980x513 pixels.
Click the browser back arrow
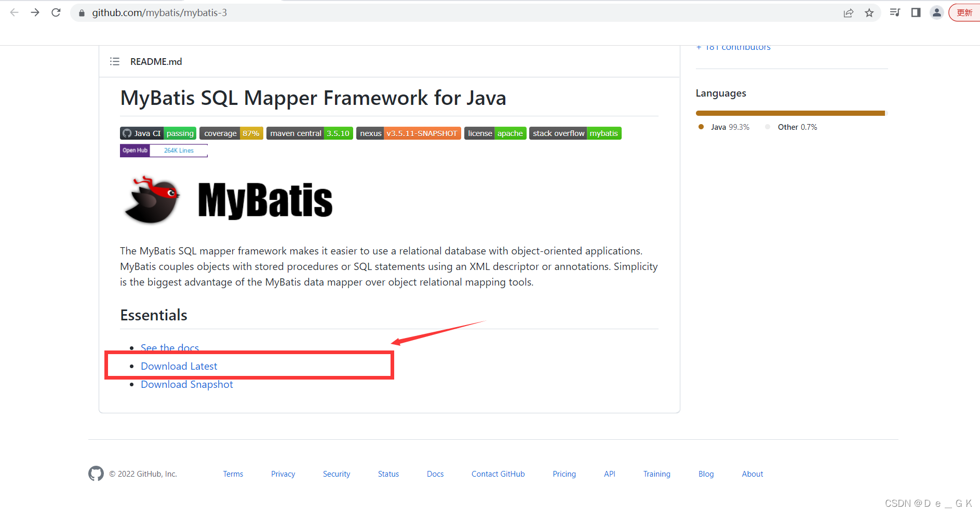(14, 12)
